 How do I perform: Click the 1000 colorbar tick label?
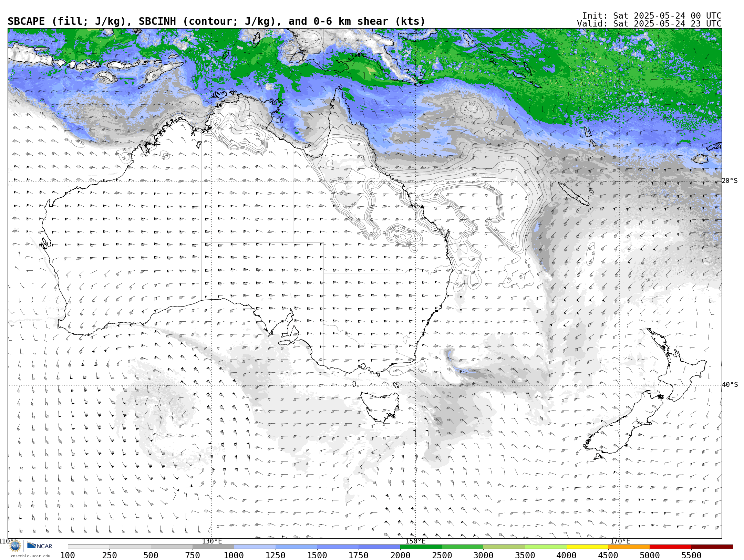click(x=234, y=555)
